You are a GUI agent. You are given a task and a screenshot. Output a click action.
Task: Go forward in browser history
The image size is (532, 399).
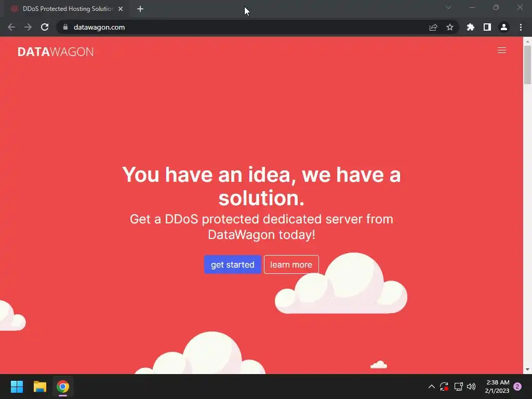point(28,27)
